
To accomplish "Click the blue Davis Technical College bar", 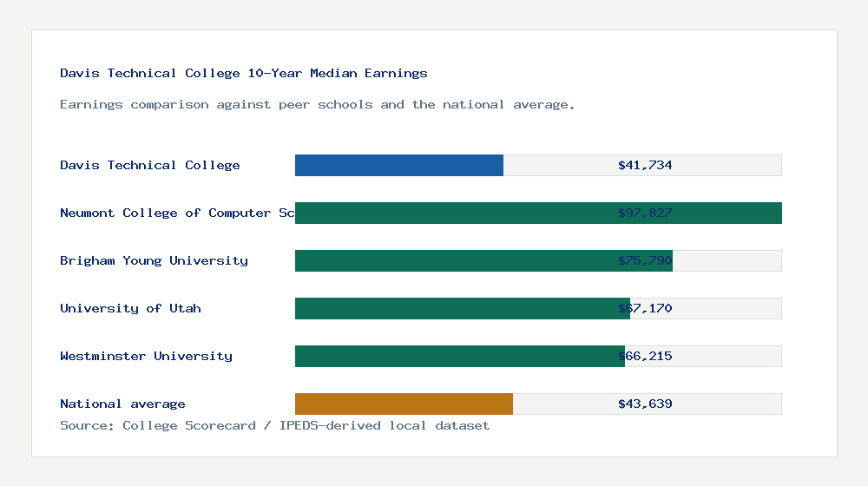I will coord(399,166).
